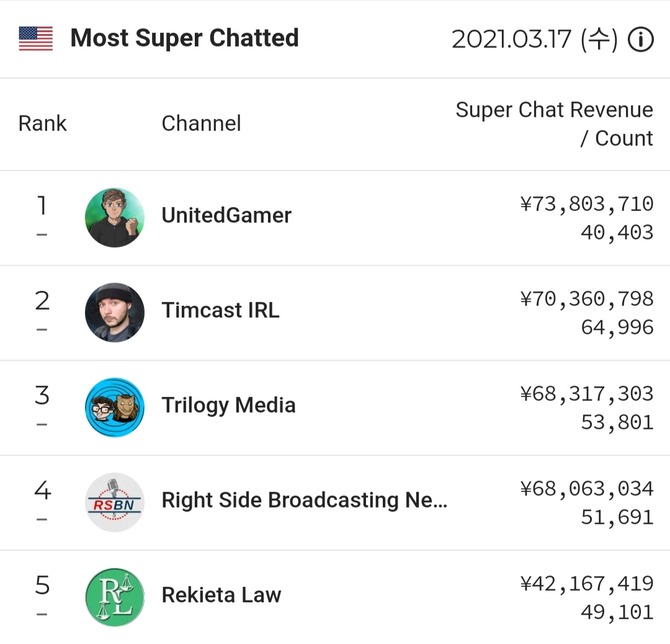This screenshot has height=644, width=670.
Task: Sort by the Rank column header
Action: 42,124
